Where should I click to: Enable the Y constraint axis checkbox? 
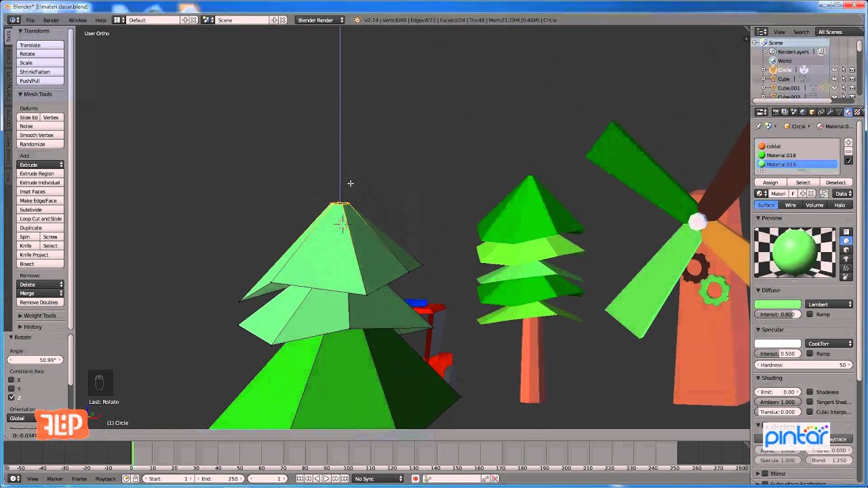click(x=12, y=388)
